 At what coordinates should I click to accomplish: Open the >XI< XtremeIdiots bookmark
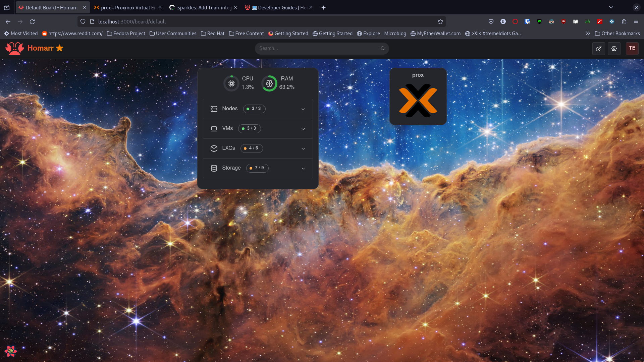(494, 34)
